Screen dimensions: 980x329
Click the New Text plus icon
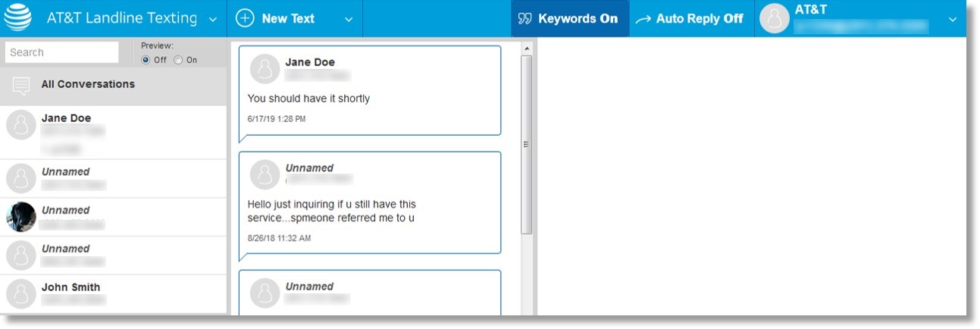click(x=245, y=18)
